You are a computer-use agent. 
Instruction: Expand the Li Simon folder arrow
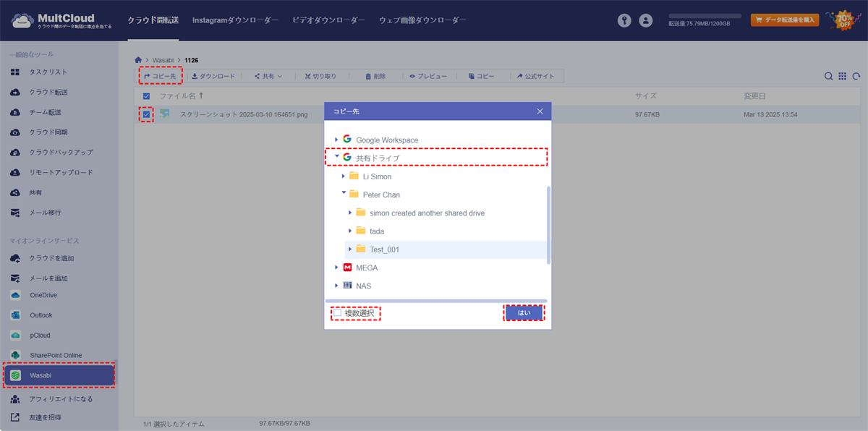344,176
